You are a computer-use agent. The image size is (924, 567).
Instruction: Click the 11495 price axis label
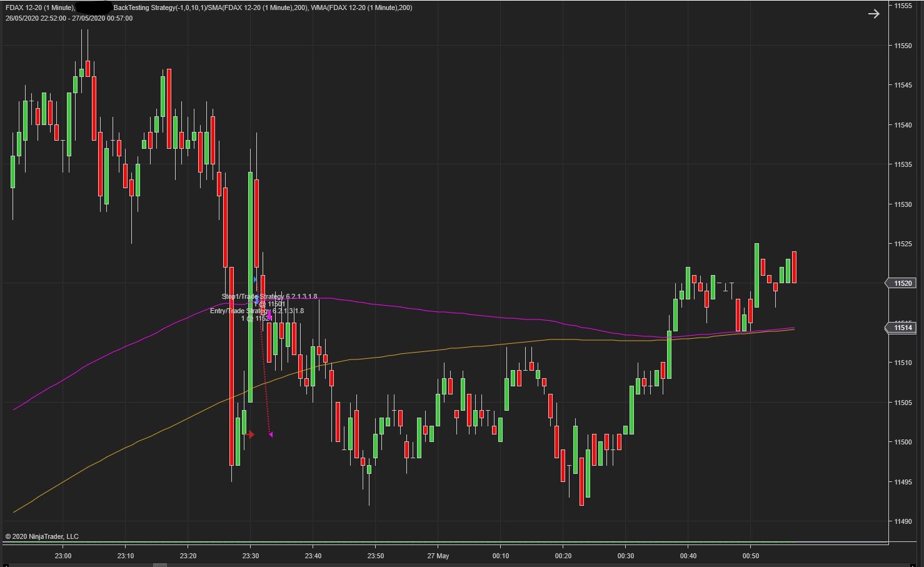click(903, 482)
